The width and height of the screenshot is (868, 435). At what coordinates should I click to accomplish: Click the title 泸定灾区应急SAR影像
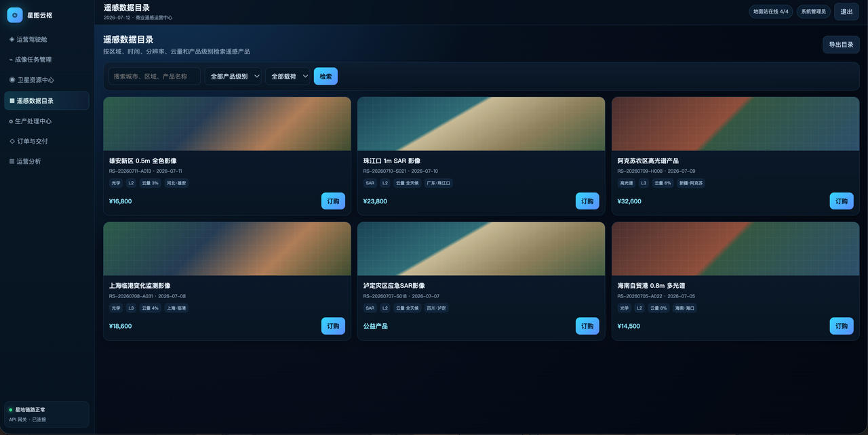pos(395,286)
